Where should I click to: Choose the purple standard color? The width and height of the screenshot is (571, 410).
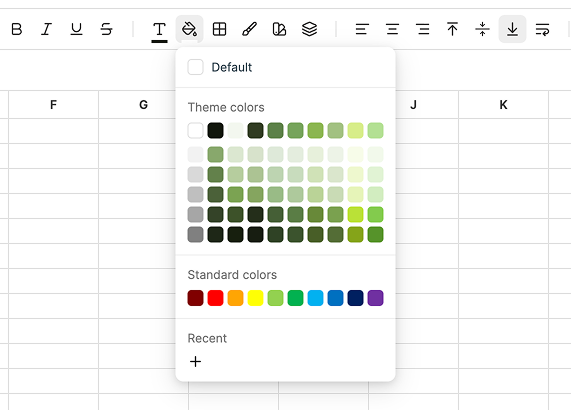[x=375, y=298]
